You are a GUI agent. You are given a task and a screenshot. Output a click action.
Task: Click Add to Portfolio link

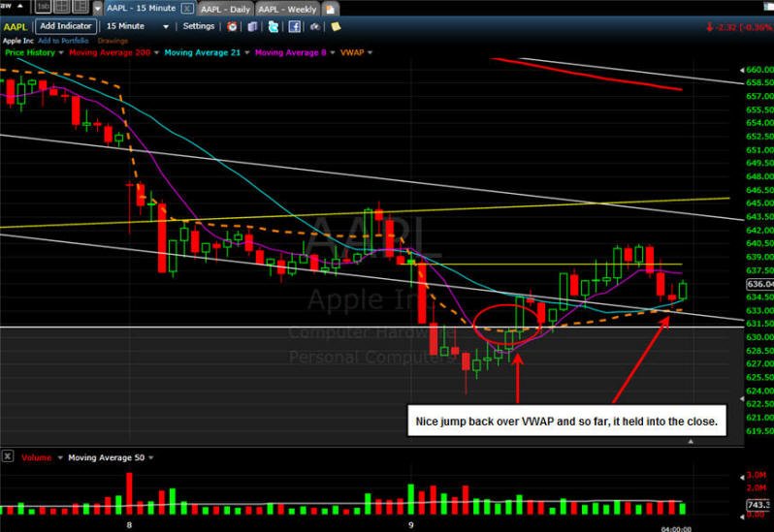63,41
